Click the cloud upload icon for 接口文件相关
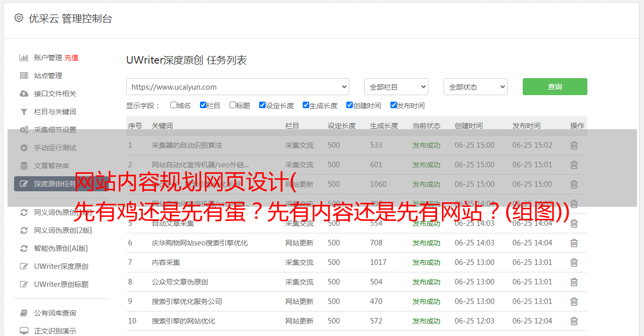The image size is (644, 336). (24, 94)
